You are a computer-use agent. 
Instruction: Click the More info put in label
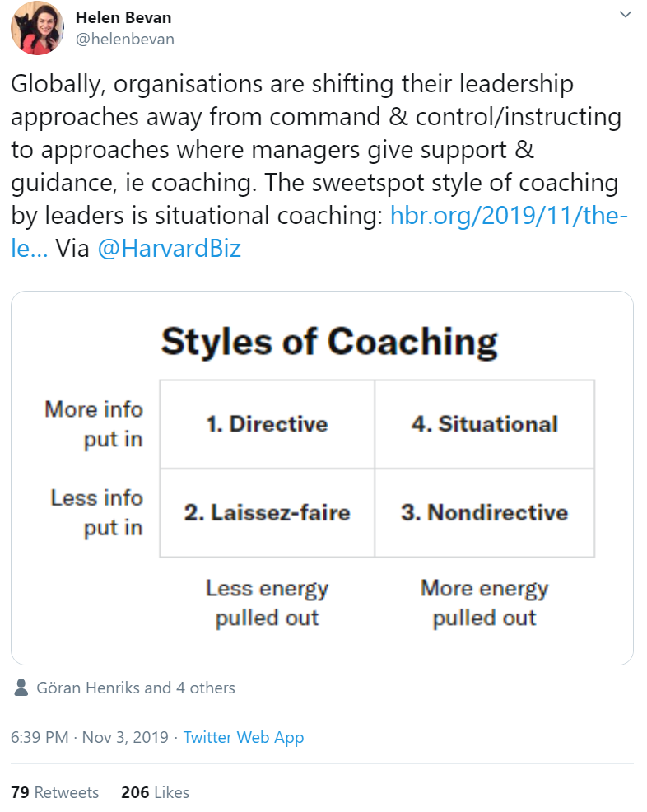pyautogui.click(x=94, y=423)
